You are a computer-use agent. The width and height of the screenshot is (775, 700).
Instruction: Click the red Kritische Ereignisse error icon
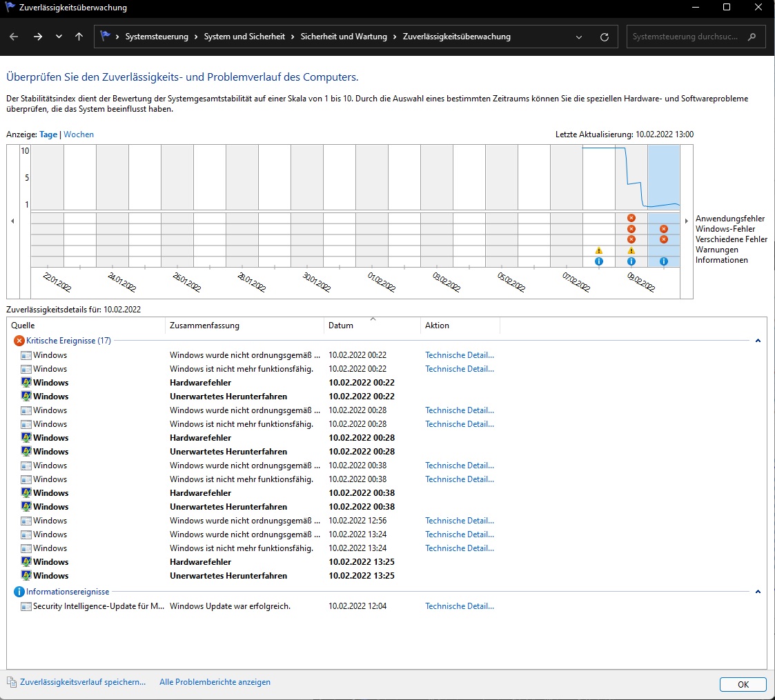coord(19,341)
